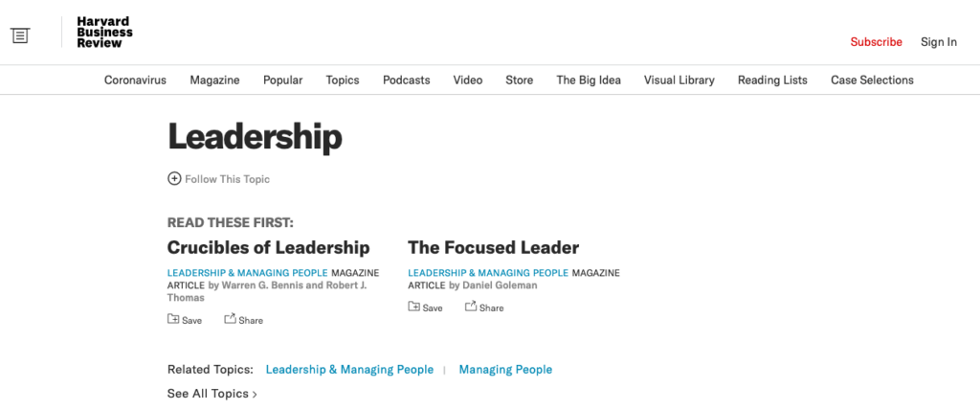
Task: Open the Crucibles of Leadership headline
Action: 268,247
